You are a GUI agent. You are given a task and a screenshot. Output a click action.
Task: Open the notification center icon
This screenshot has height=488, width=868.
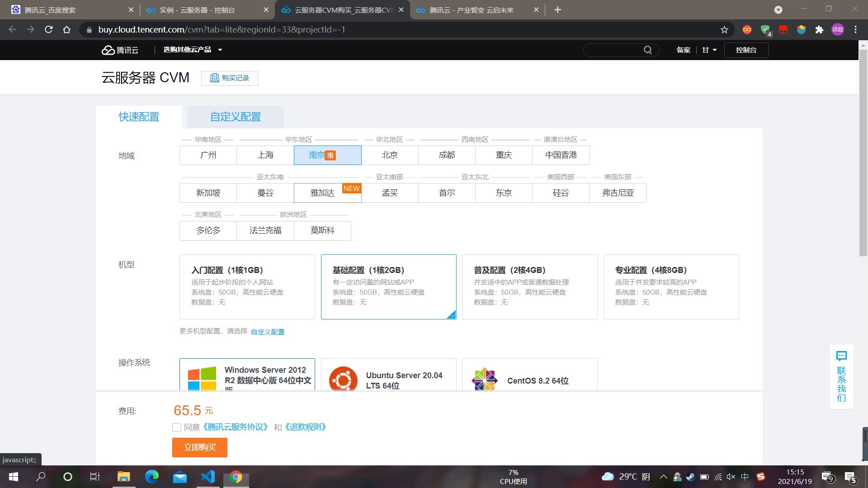(850, 477)
